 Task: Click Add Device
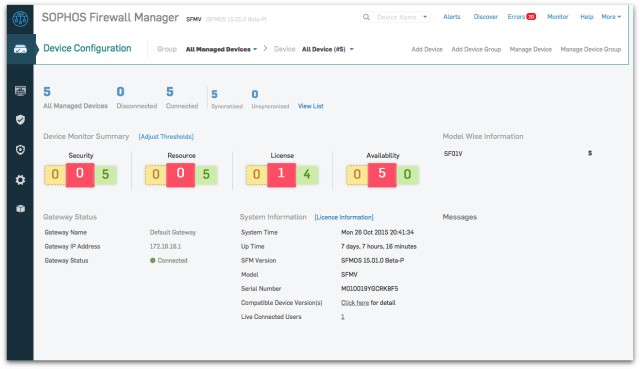pyautogui.click(x=427, y=49)
